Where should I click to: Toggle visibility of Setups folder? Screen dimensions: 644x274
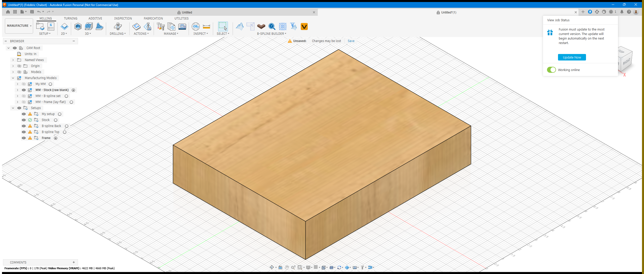tap(19, 108)
